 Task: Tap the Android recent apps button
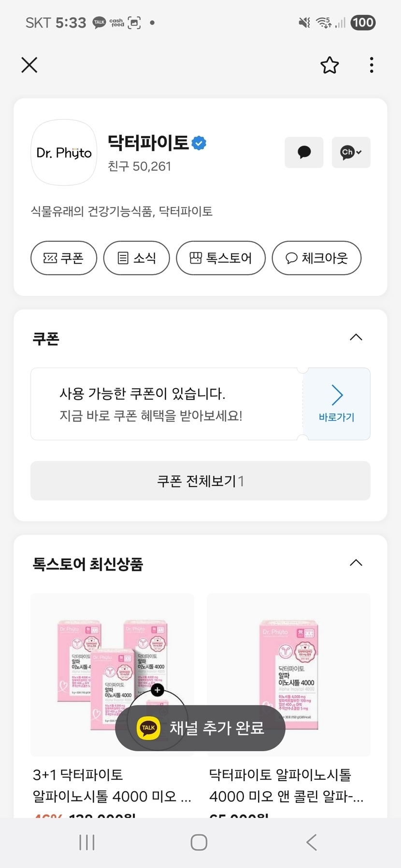click(x=87, y=842)
